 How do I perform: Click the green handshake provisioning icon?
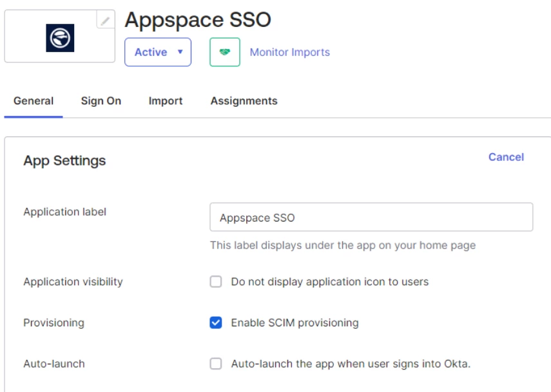coord(225,52)
